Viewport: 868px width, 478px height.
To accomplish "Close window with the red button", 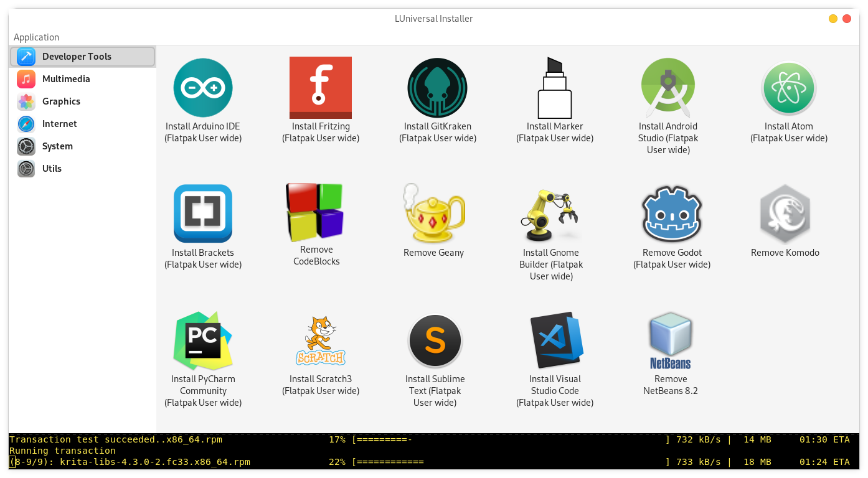I will (x=847, y=19).
